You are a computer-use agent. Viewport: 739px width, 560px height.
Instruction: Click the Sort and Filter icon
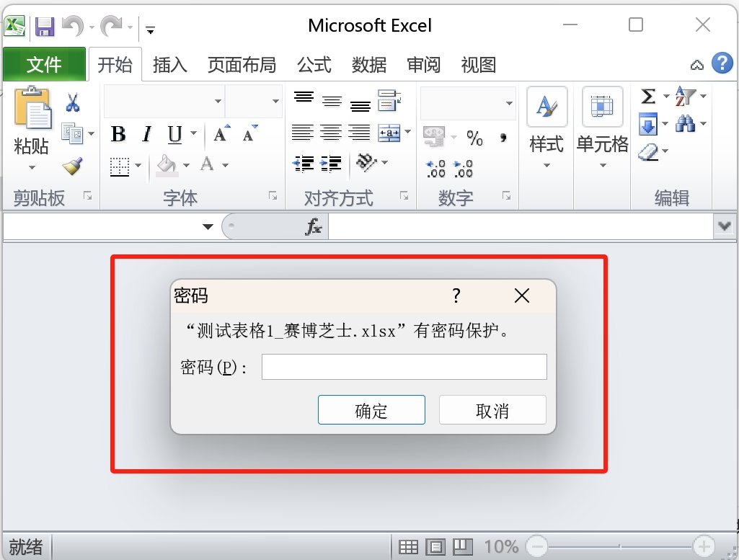pos(685,96)
